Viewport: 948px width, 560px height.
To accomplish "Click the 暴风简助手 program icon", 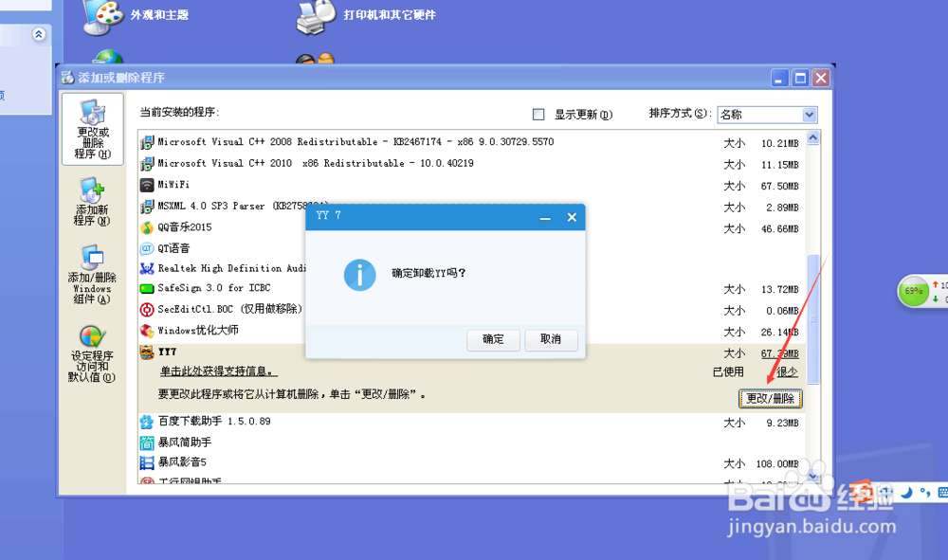I will coord(147,443).
